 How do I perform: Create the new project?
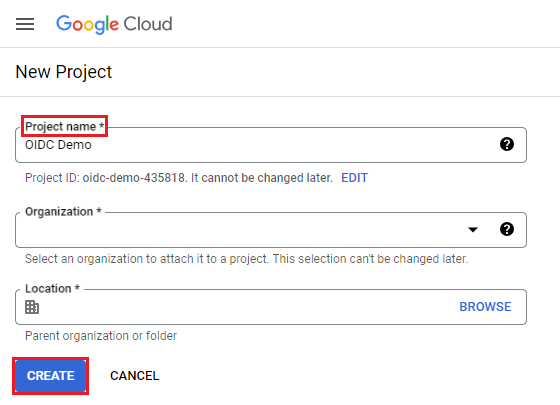click(50, 376)
